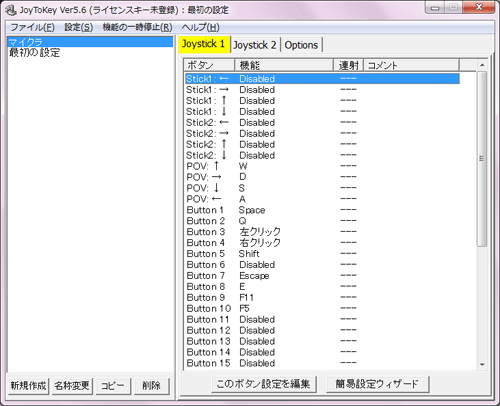Close the JoyToKey window
Image resolution: width=500 pixels, height=406 pixels.
tap(479, 7)
